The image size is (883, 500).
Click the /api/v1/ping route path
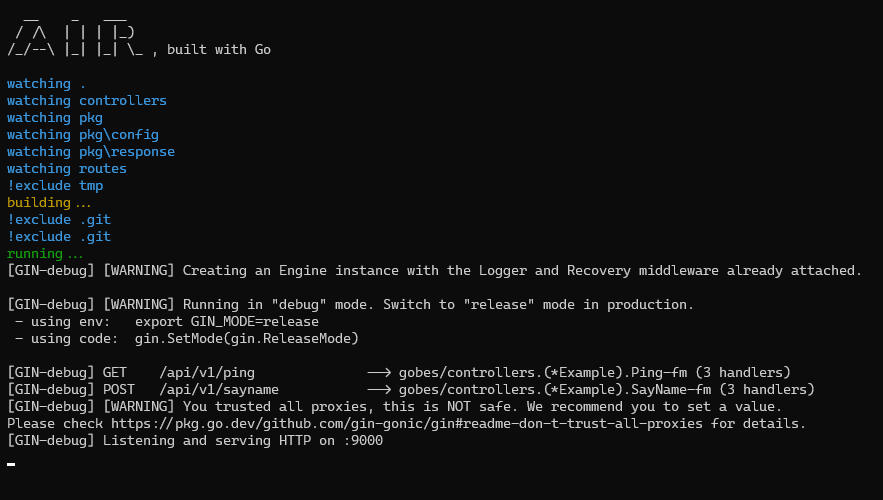pos(207,373)
